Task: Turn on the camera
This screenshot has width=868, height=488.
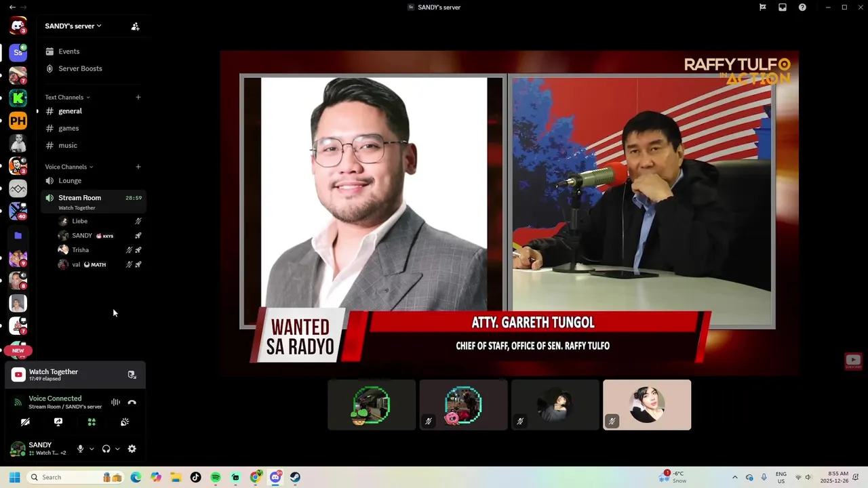Action: coord(25,422)
